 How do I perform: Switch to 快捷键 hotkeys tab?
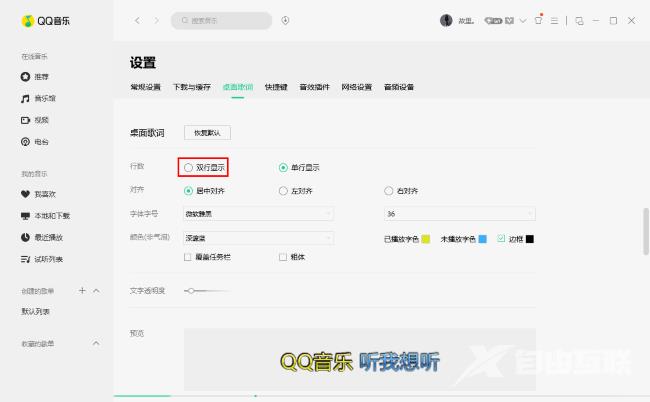276,87
